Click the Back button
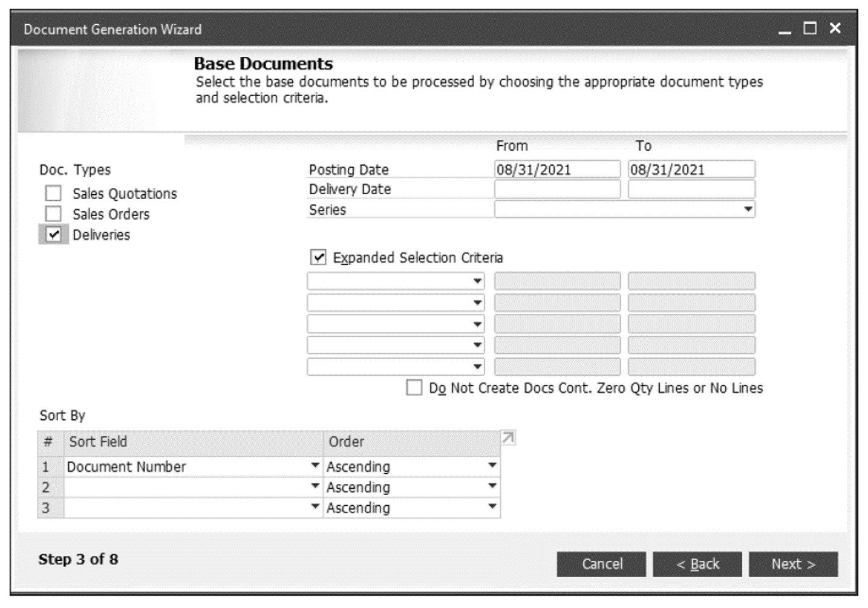 [x=697, y=564]
